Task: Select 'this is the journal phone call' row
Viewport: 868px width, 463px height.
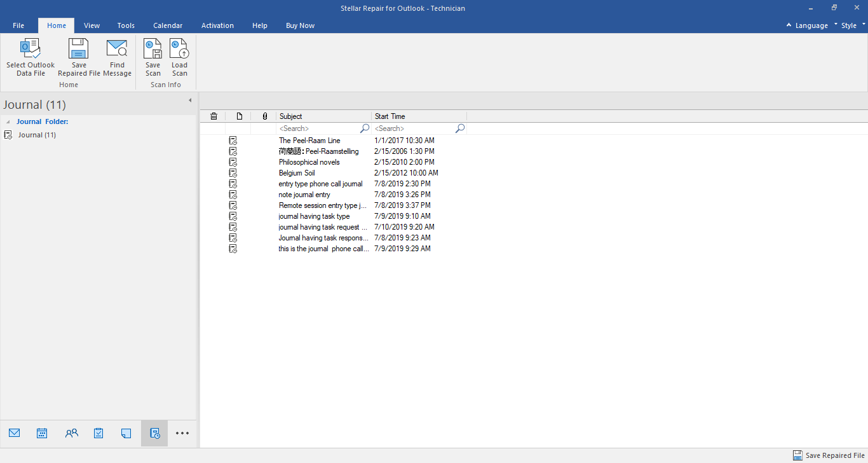Action: (323, 249)
